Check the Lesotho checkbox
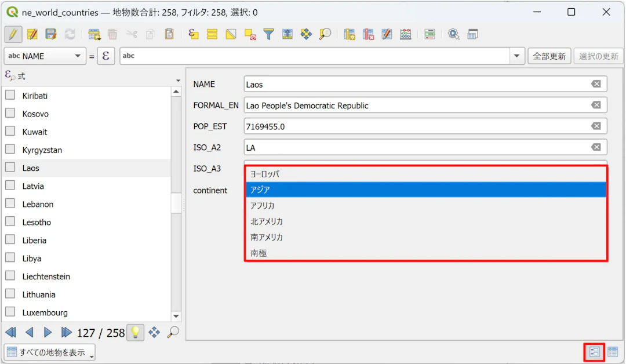Screen dimensions: 626x364 [x=10, y=221]
